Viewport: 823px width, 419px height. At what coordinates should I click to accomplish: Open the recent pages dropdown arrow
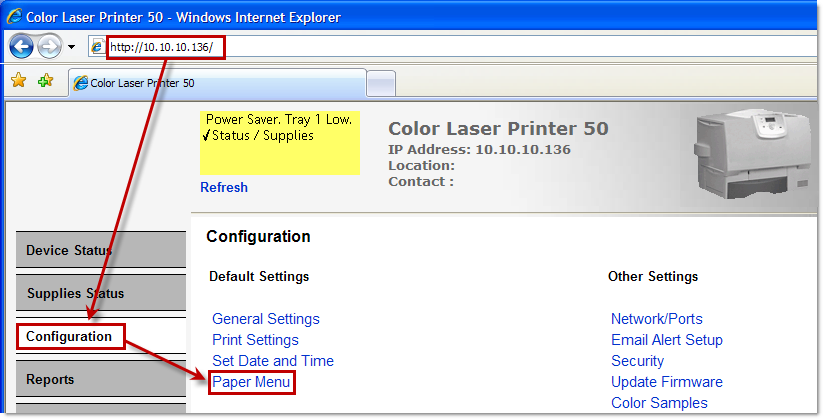tap(71, 47)
